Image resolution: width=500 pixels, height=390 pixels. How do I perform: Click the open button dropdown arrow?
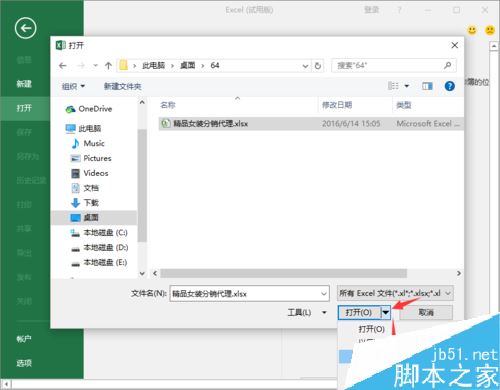386,313
